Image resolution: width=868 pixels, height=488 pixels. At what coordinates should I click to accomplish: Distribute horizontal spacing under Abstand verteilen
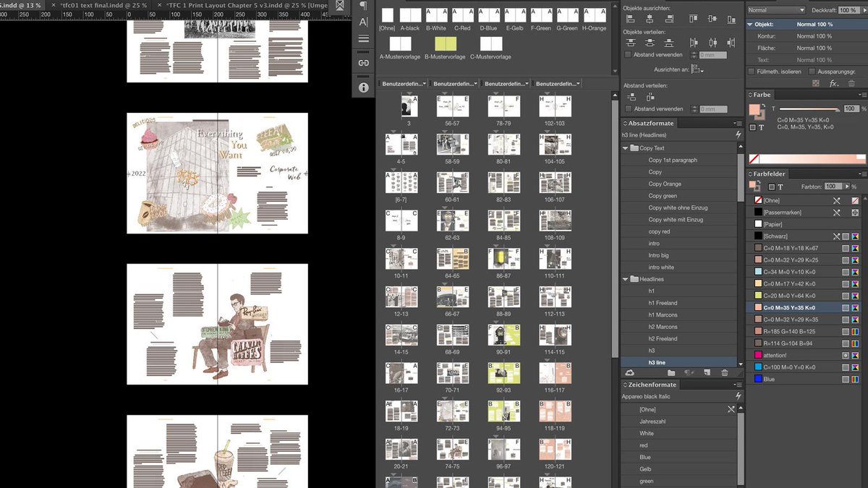650,97
